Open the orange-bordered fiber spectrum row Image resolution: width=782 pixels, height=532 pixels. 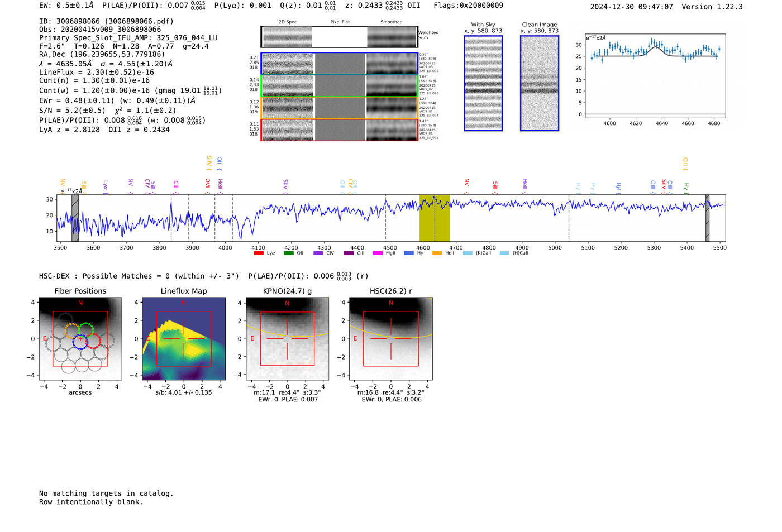point(339,108)
